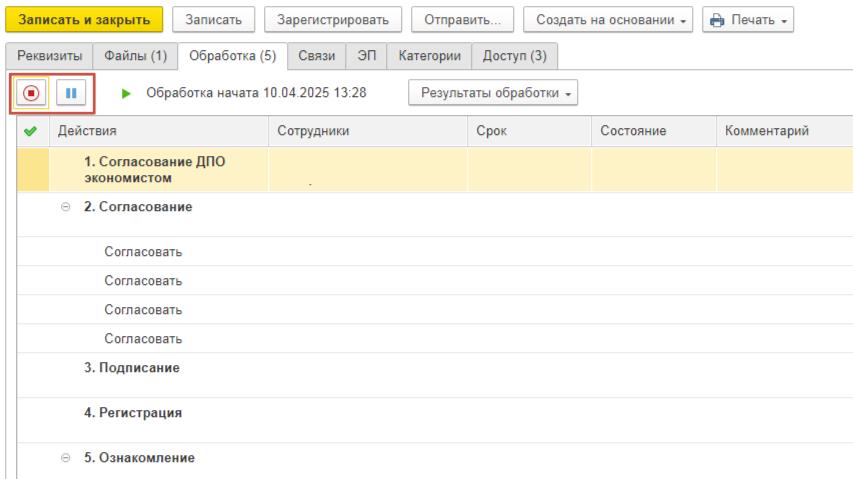Expand the Создать на основании menu
853x479 pixels.
coord(608,20)
